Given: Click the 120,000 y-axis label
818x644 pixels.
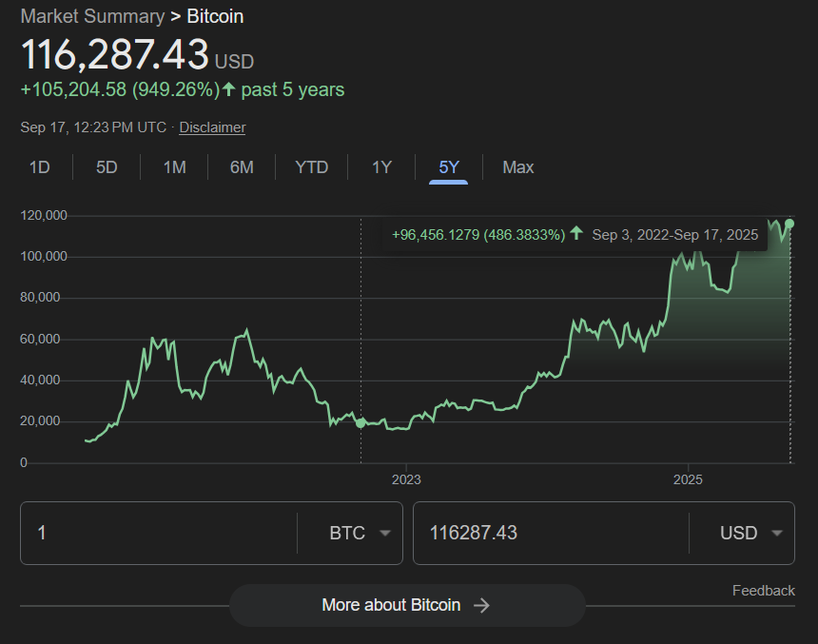Looking at the screenshot, I should [x=44, y=216].
